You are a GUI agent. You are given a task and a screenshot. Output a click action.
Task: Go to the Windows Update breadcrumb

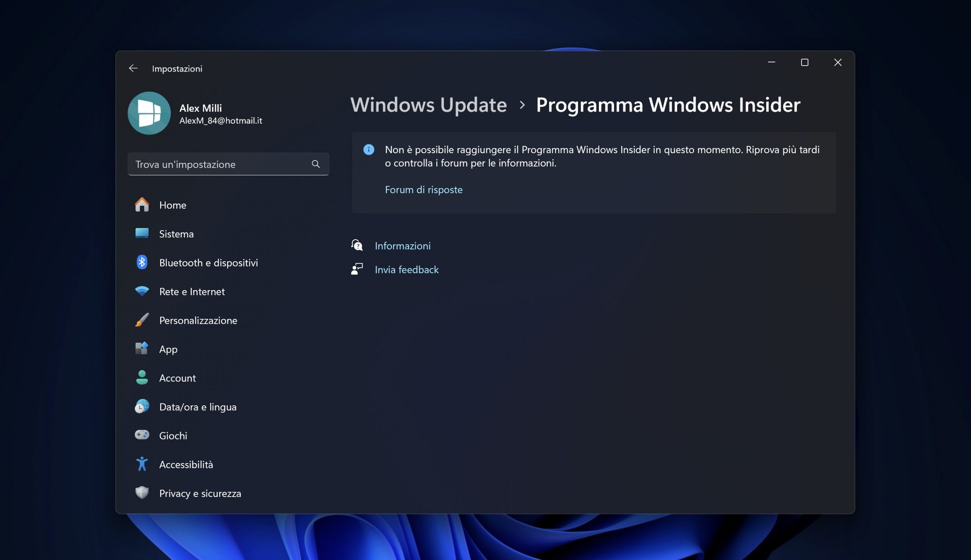[x=429, y=105]
